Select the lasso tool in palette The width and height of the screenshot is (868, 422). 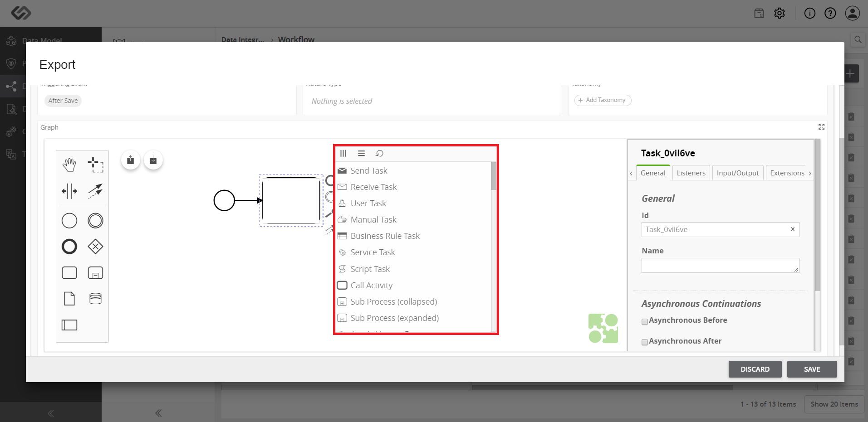95,165
